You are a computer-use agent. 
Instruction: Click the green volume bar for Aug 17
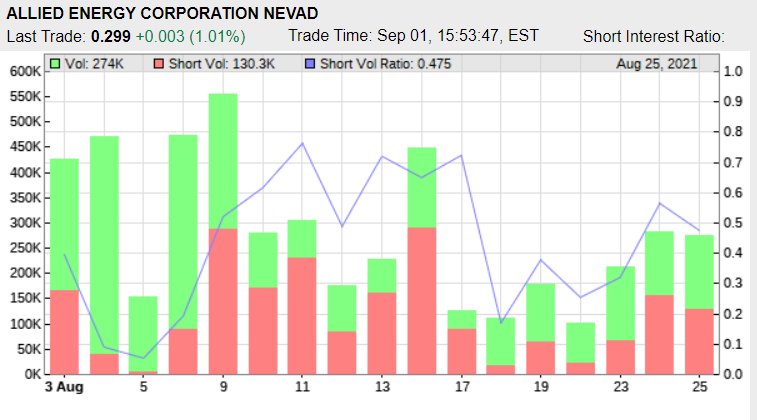(x=462, y=320)
